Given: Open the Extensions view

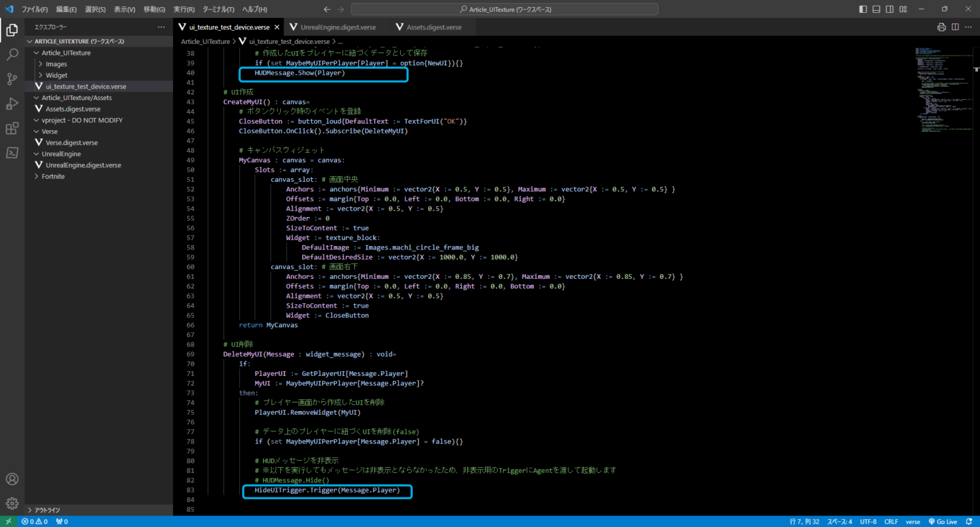Looking at the screenshot, I should pyautogui.click(x=12, y=129).
